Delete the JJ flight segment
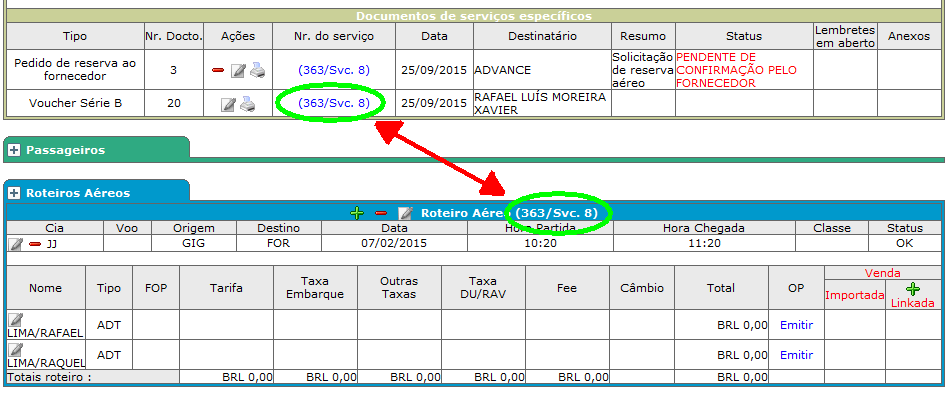The width and height of the screenshot is (950, 400). tap(35, 244)
